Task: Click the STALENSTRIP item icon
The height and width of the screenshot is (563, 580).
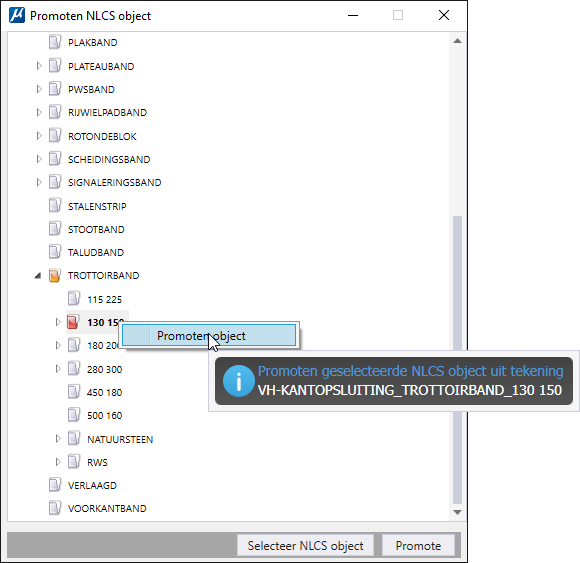Action: pyautogui.click(x=54, y=206)
